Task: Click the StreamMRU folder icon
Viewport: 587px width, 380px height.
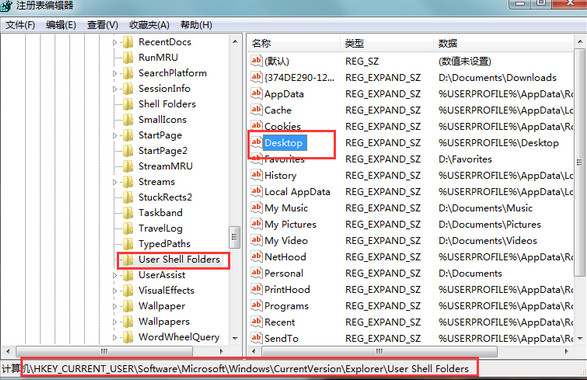Action: tap(128, 166)
